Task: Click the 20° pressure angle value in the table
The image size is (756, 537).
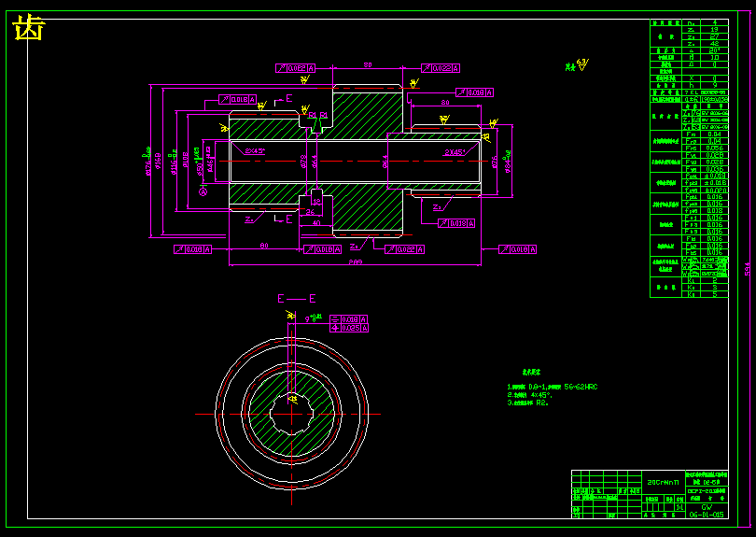Action: [x=715, y=50]
